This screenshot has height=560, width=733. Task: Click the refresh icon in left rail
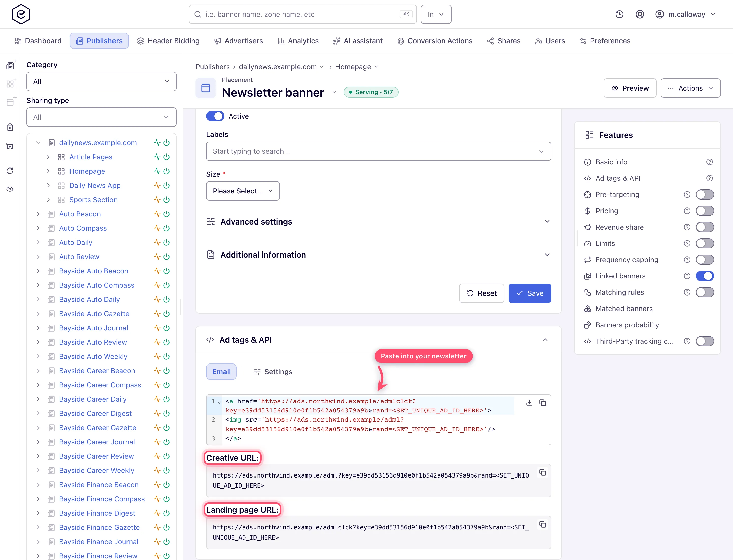(10, 171)
